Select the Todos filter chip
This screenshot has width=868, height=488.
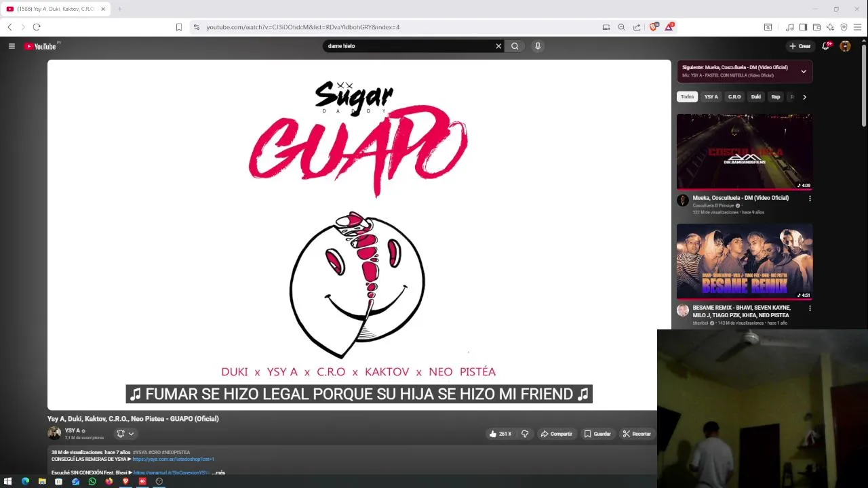(x=687, y=97)
